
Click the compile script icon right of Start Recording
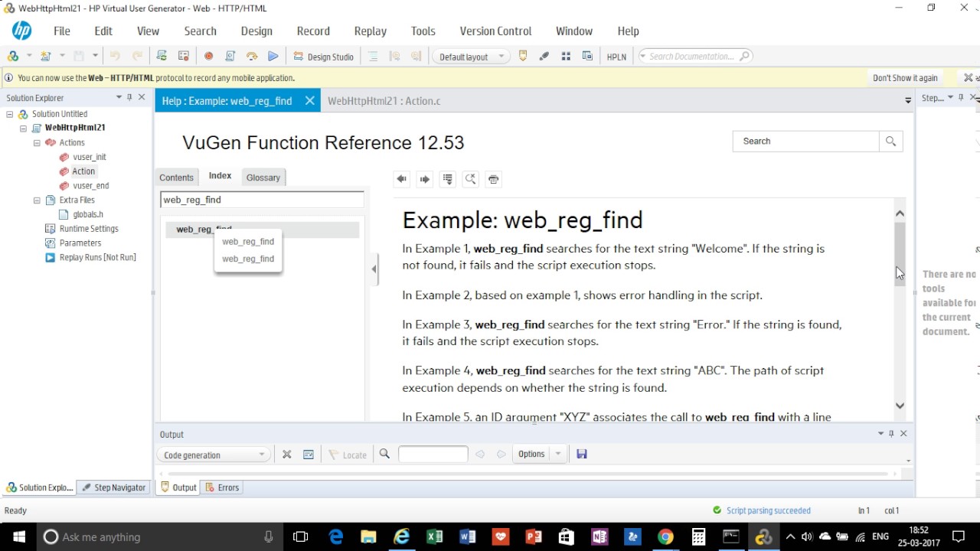(230, 56)
